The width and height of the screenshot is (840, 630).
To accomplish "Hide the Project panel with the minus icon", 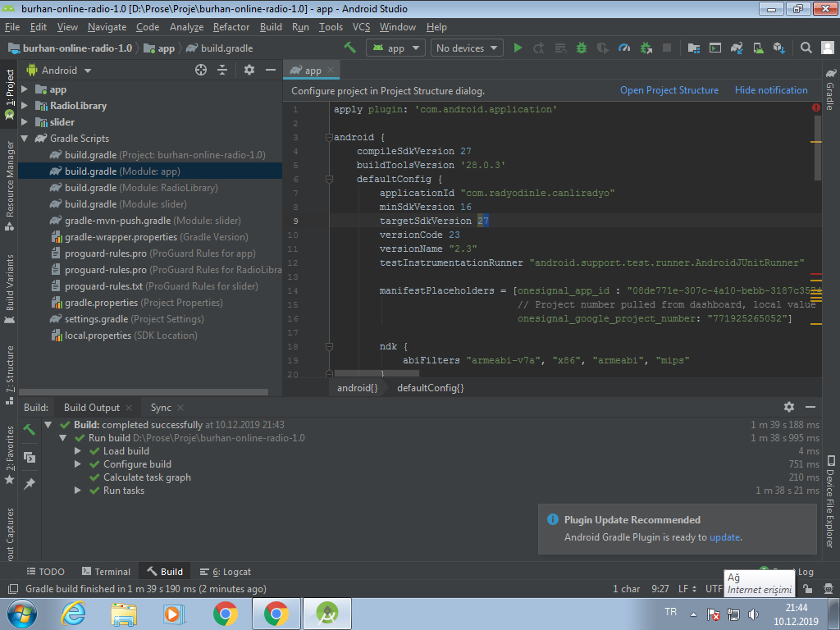I will tap(271, 70).
